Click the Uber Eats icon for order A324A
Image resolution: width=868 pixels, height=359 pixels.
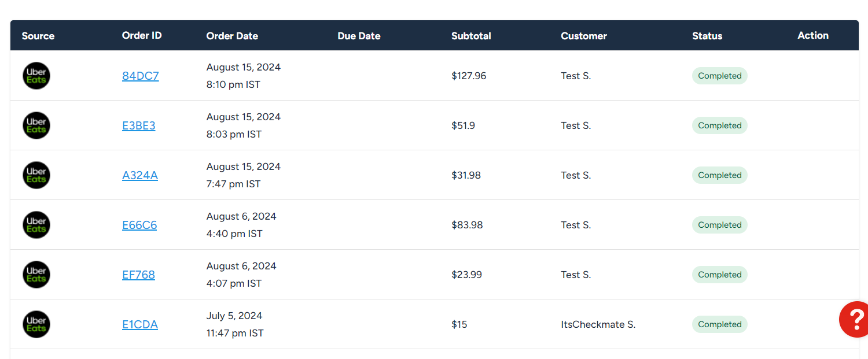click(x=36, y=175)
